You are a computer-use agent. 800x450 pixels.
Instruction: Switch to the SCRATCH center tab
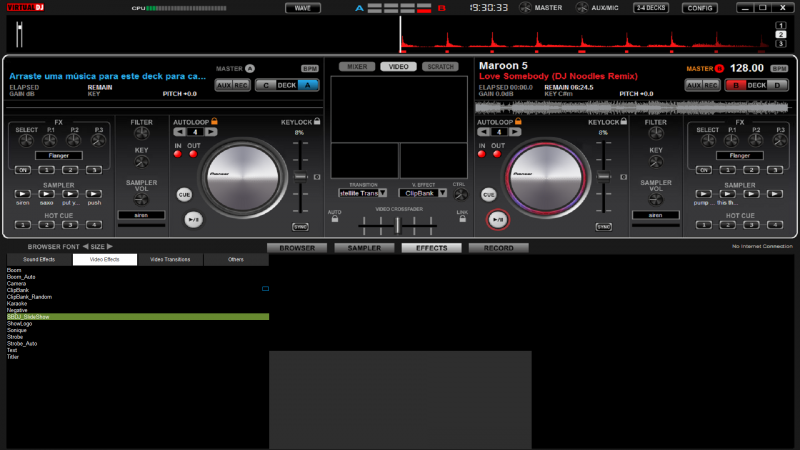click(x=440, y=67)
